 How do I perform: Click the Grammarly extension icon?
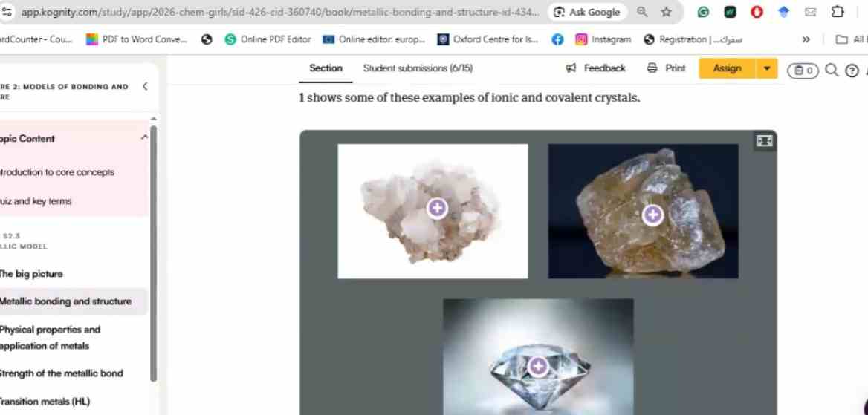click(x=703, y=12)
